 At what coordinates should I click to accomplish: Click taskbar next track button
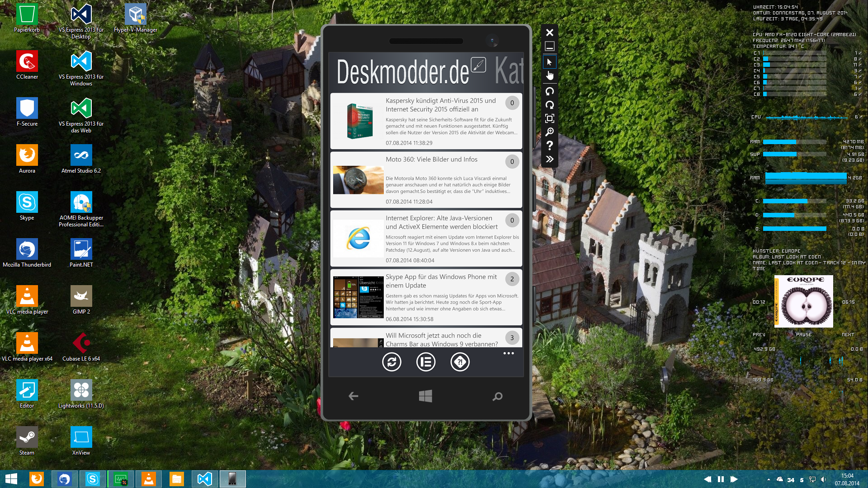(x=734, y=479)
